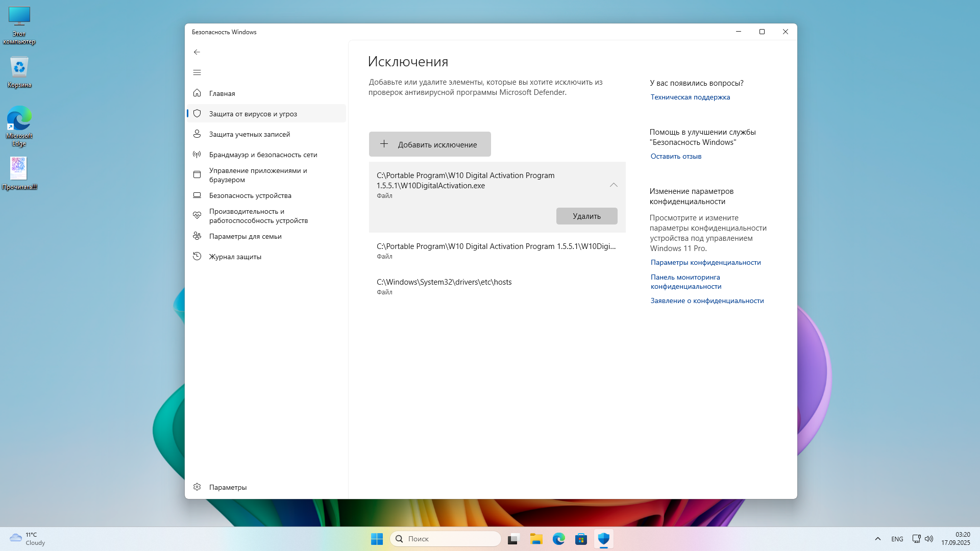Image resolution: width=980 pixels, height=551 pixels.
Task: Open Брандмауэр и безопасность сети
Action: click(266, 155)
